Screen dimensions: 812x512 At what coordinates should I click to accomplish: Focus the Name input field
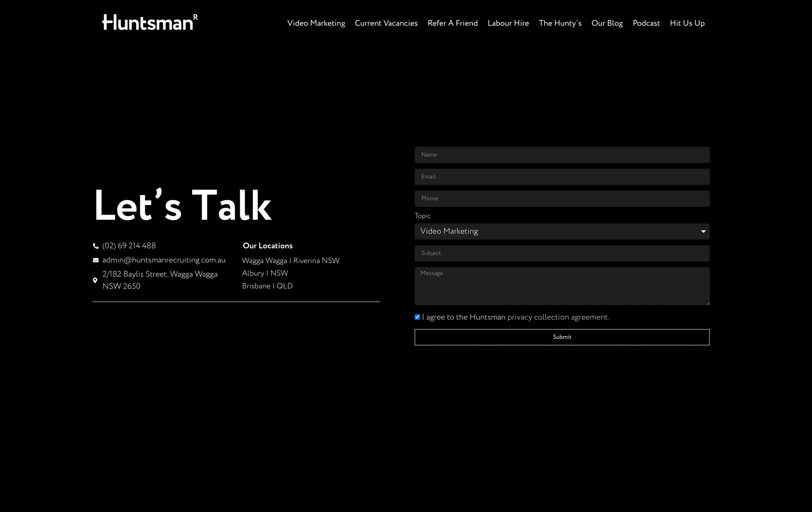(x=562, y=155)
